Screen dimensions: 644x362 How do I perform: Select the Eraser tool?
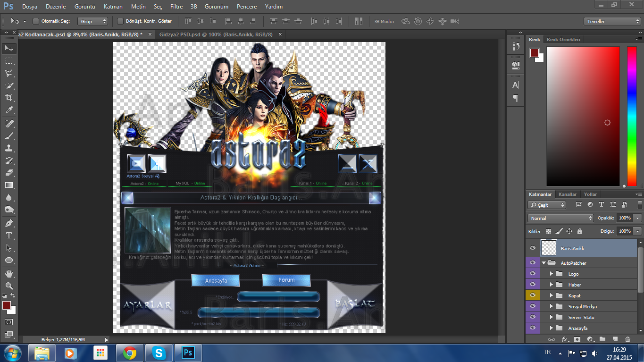coord(9,173)
